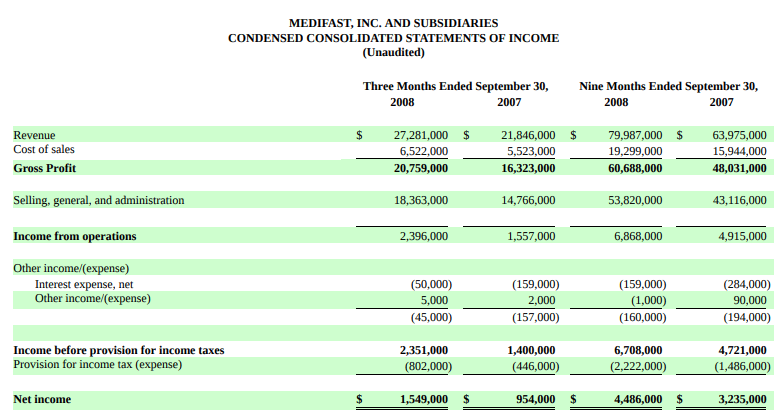Click gross profit 48,031,000
Screen dimensions: 782x418
[x=739, y=168]
